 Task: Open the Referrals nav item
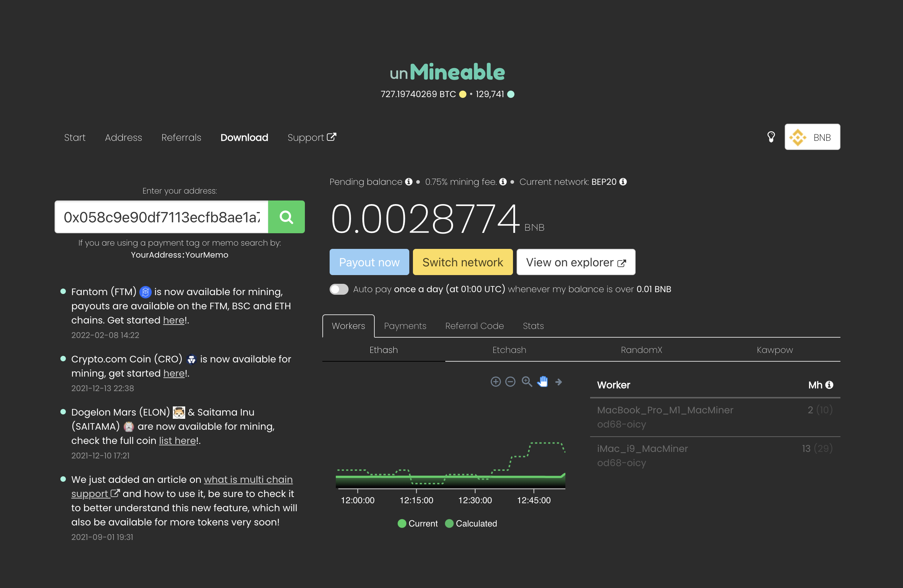coord(181,137)
